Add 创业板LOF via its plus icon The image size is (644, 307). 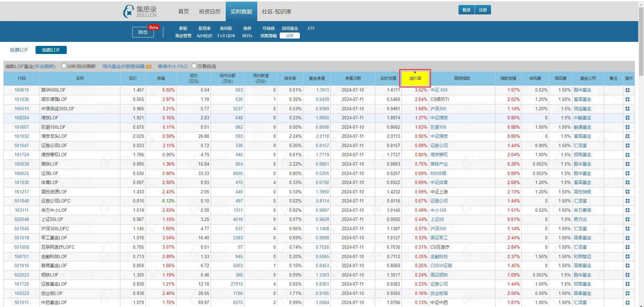(627, 293)
